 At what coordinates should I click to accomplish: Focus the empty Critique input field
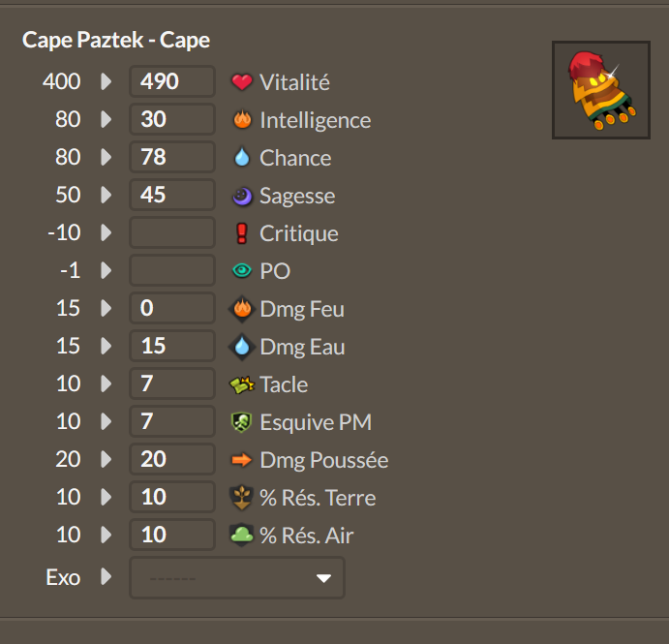pyautogui.click(x=172, y=232)
